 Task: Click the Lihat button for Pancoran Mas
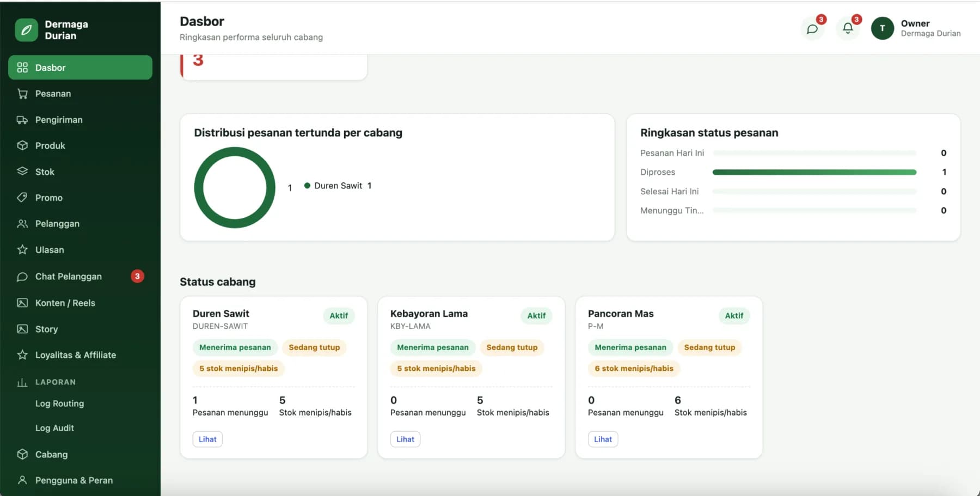[x=603, y=439]
